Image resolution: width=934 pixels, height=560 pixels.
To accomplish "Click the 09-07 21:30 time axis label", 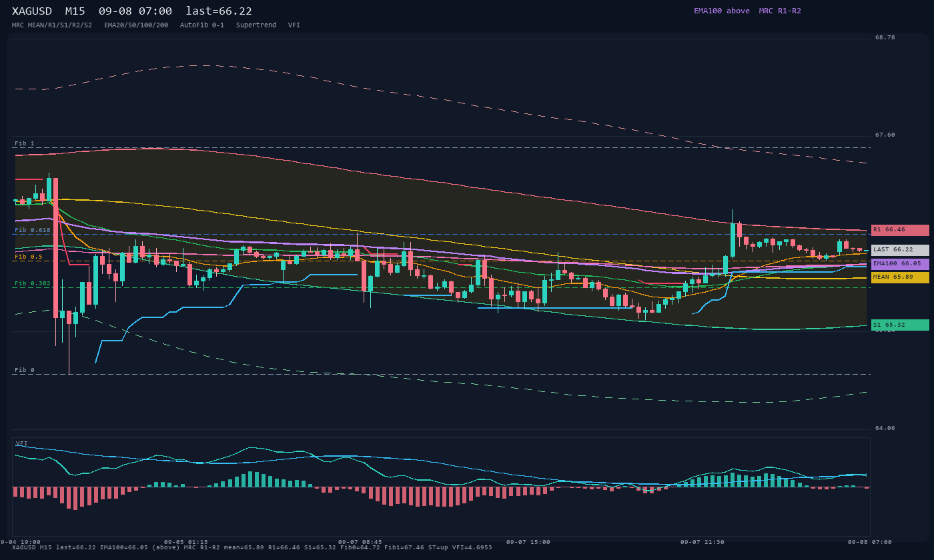I will (703, 542).
